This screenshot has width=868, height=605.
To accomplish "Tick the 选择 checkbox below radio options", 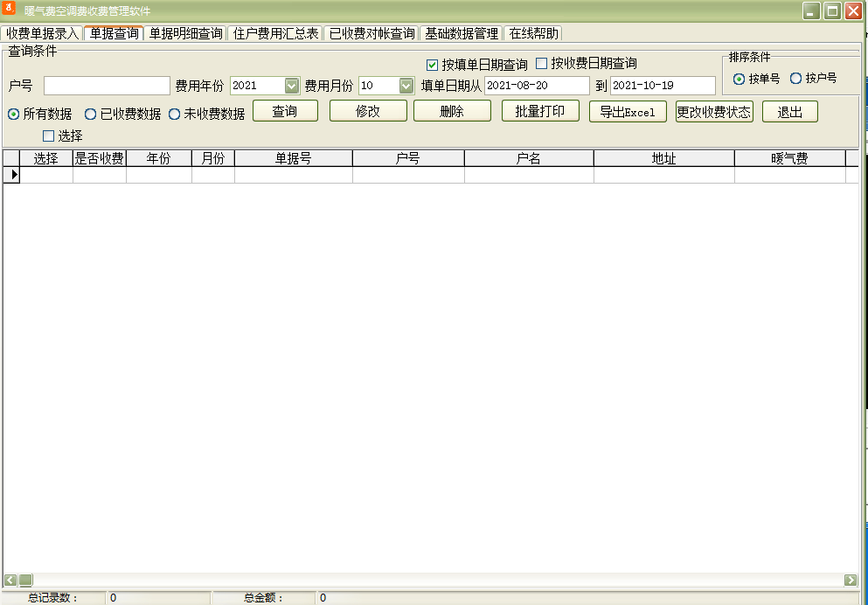I will [x=49, y=136].
